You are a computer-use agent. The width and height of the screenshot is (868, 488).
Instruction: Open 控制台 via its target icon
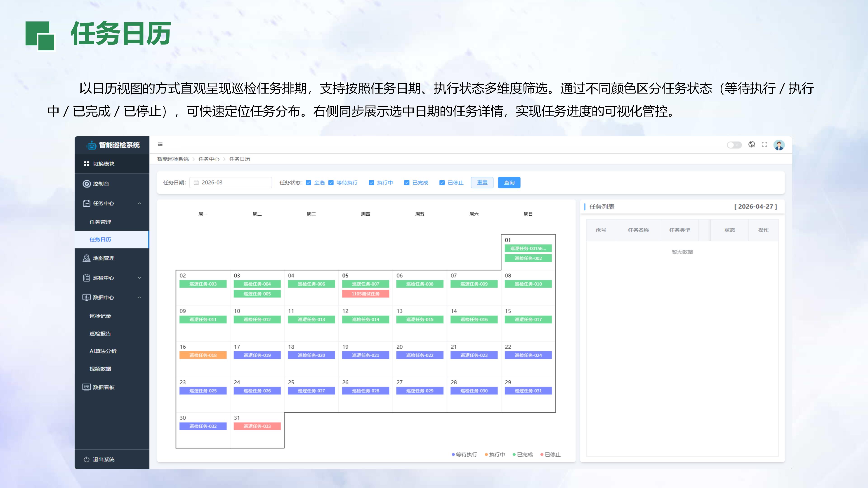tap(87, 183)
